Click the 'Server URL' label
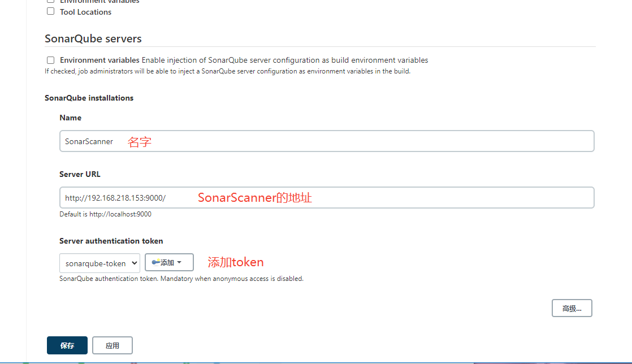The image size is (632, 364). [x=80, y=174]
